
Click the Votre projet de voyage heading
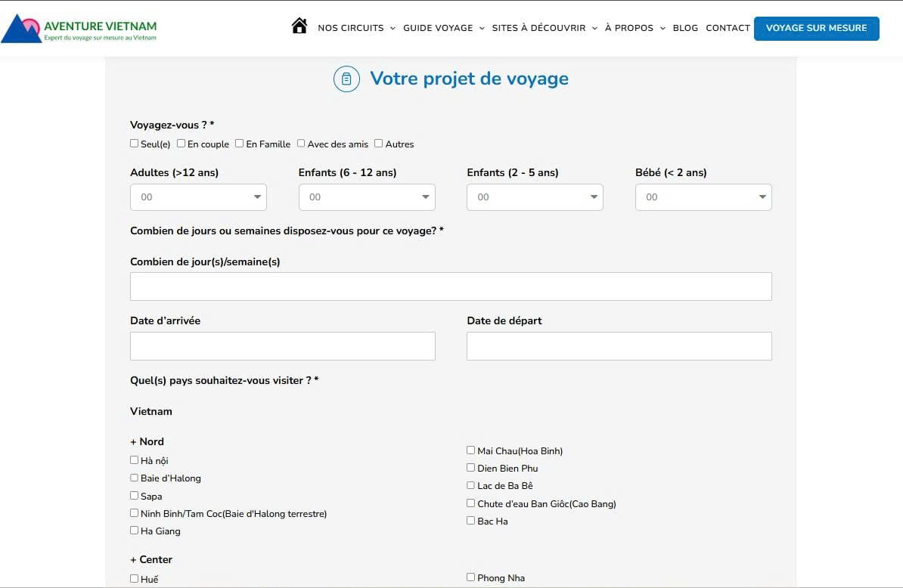click(x=469, y=79)
